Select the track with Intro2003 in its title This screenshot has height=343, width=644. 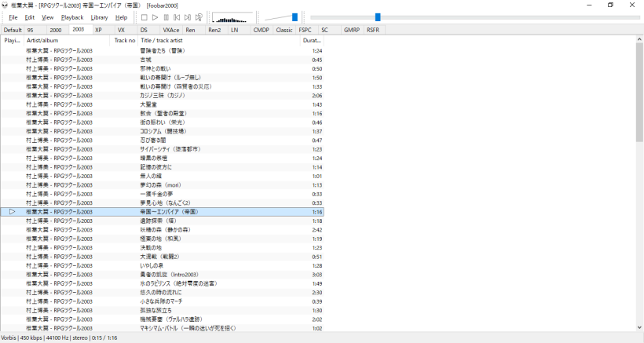163,275
